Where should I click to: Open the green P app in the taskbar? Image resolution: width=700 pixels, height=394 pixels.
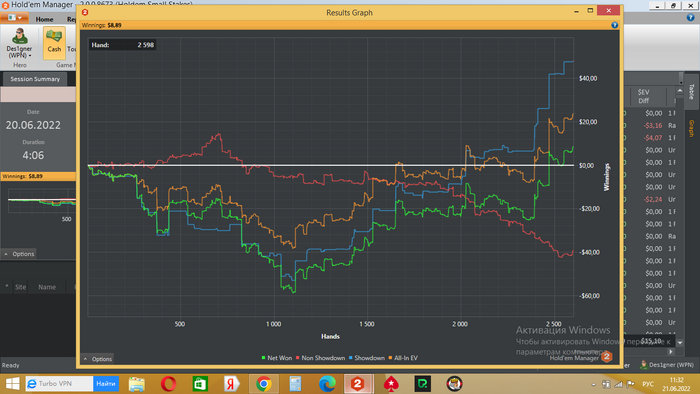click(422, 384)
